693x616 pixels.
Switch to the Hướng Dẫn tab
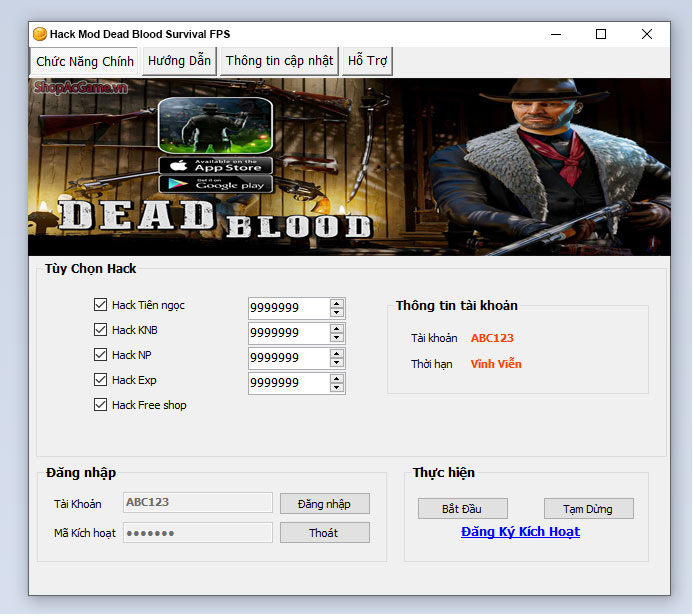[x=179, y=61]
